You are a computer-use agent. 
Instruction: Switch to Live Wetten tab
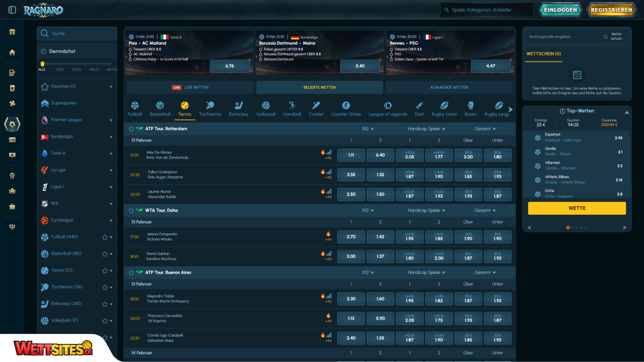click(190, 87)
